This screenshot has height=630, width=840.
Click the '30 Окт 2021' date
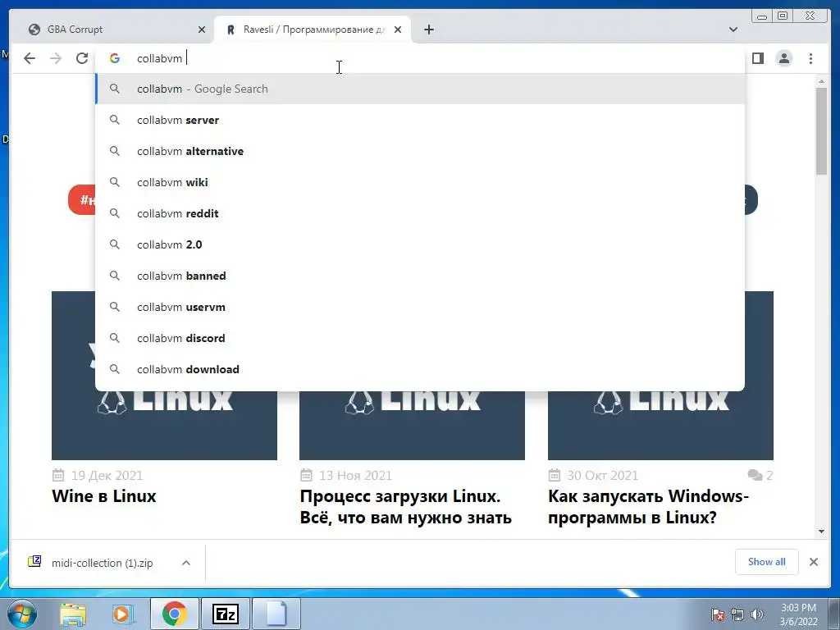pyautogui.click(x=603, y=475)
